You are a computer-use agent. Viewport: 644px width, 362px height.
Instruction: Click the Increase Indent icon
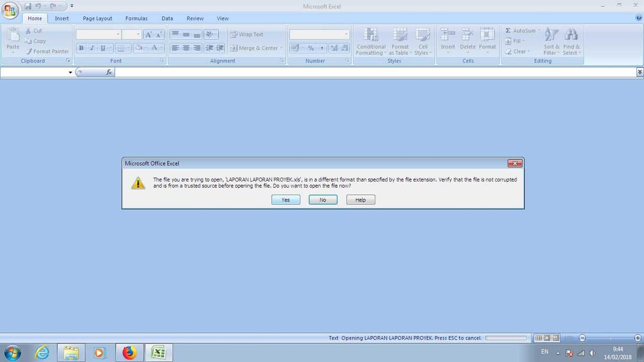pos(220,48)
